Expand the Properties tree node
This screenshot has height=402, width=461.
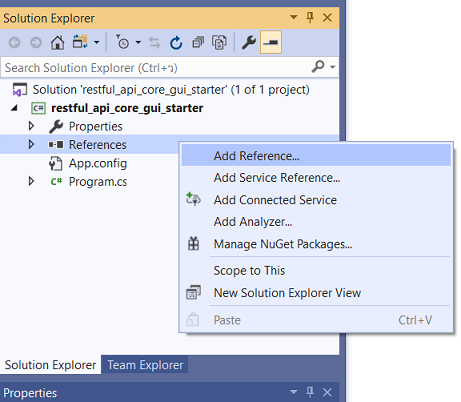(31, 126)
